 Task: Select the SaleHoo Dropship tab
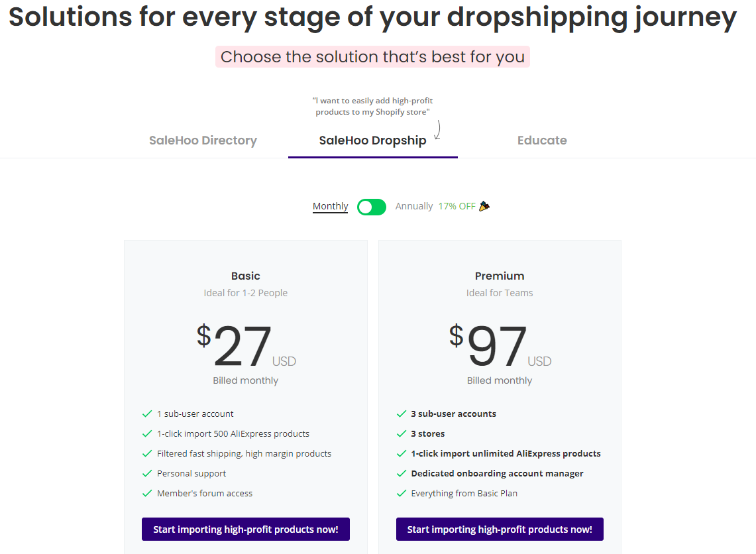[x=372, y=140]
